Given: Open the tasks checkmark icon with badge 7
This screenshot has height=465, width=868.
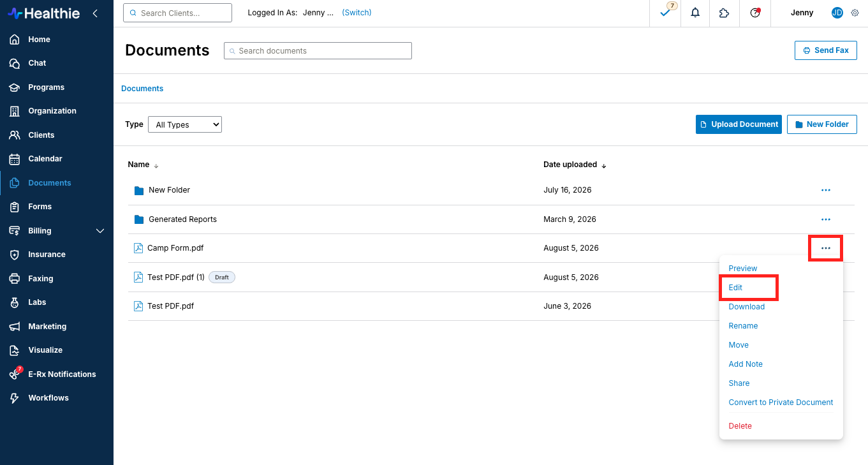Looking at the screenshot, I should (666, 13).
